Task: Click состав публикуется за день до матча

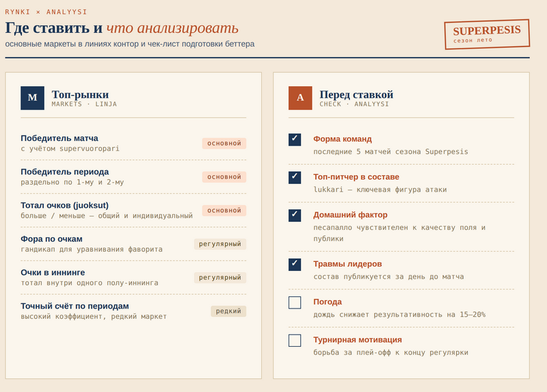Action: [x=388, y=277]
